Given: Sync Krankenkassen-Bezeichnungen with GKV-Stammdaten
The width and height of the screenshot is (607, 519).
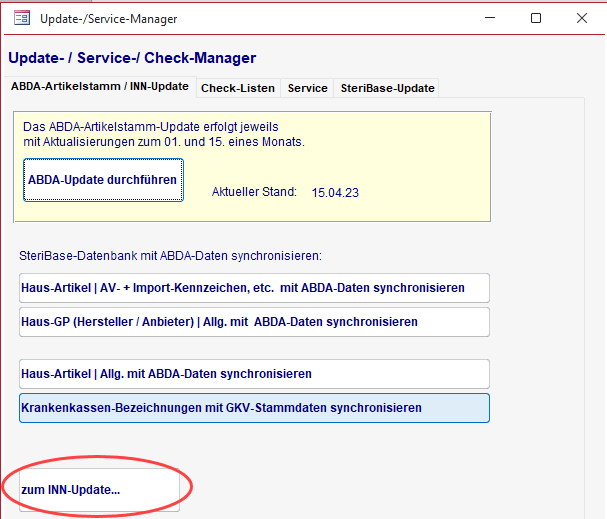Looking at the screenshot, I should coord(254,408).
